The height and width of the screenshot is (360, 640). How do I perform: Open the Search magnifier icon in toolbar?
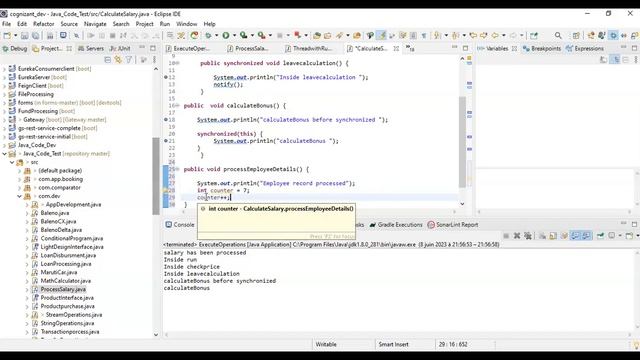pyautogui.click(x=558, y=36)
